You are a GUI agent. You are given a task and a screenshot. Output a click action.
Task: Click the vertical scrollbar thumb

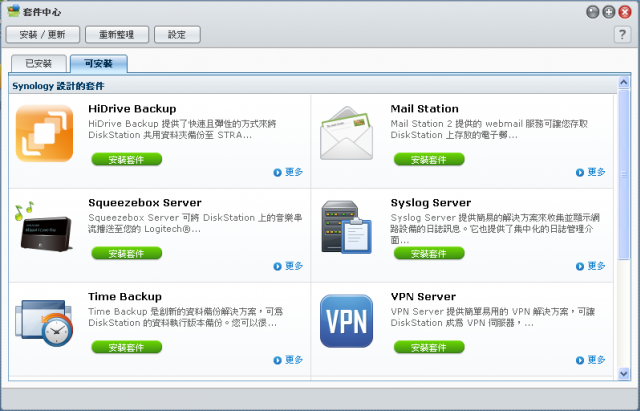pyautogui.click(x=624, y=174)
